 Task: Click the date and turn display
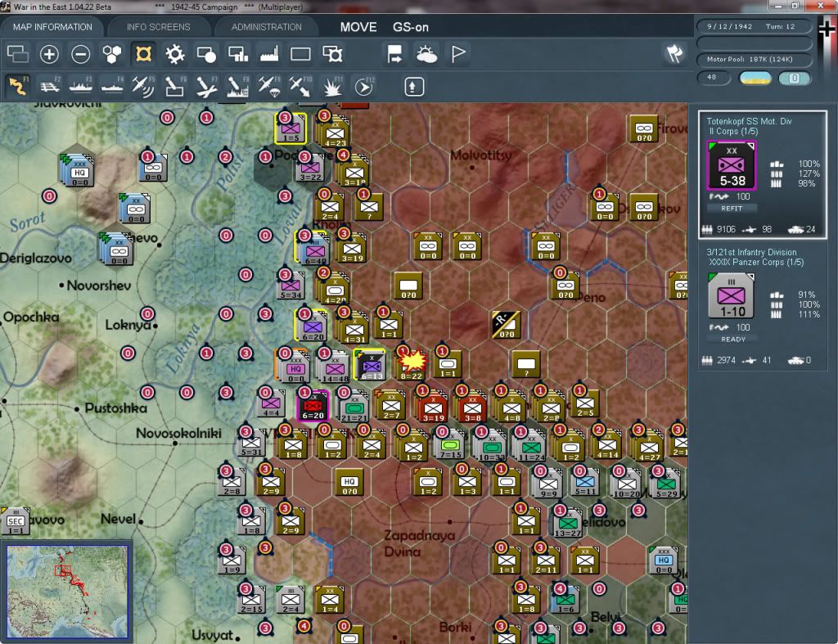click(754, 26)
